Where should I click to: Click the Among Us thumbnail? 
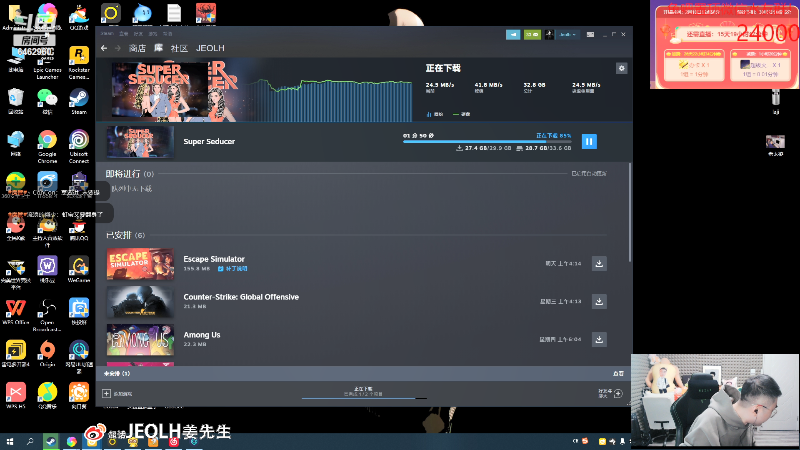tap(140, 339)
